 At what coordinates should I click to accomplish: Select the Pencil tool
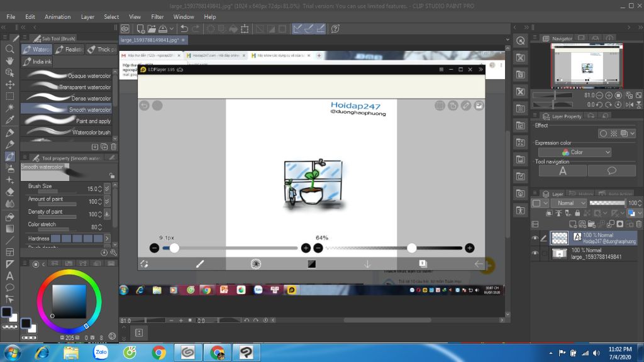9,145
